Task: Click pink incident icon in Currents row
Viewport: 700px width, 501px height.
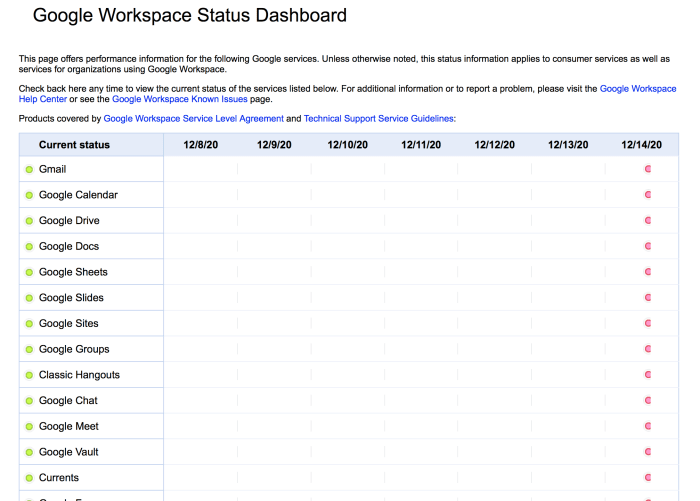Action: pos(648,478)
